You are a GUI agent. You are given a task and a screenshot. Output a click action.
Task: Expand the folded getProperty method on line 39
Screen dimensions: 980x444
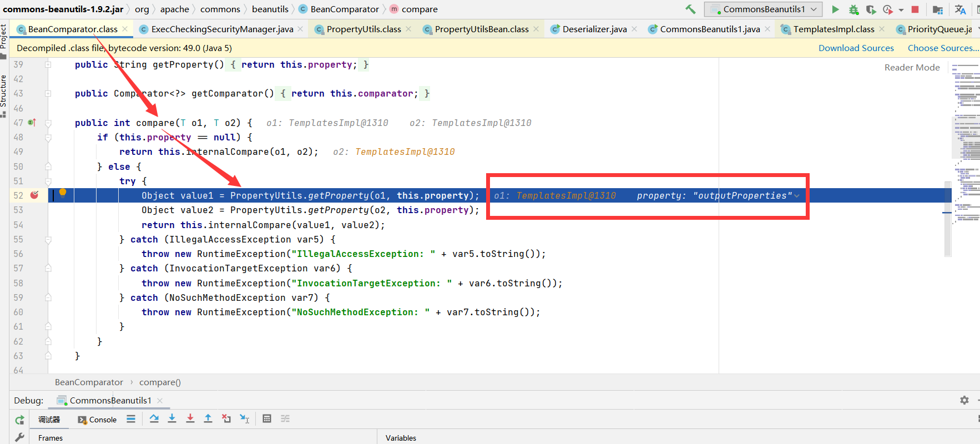tap(48, 64)
